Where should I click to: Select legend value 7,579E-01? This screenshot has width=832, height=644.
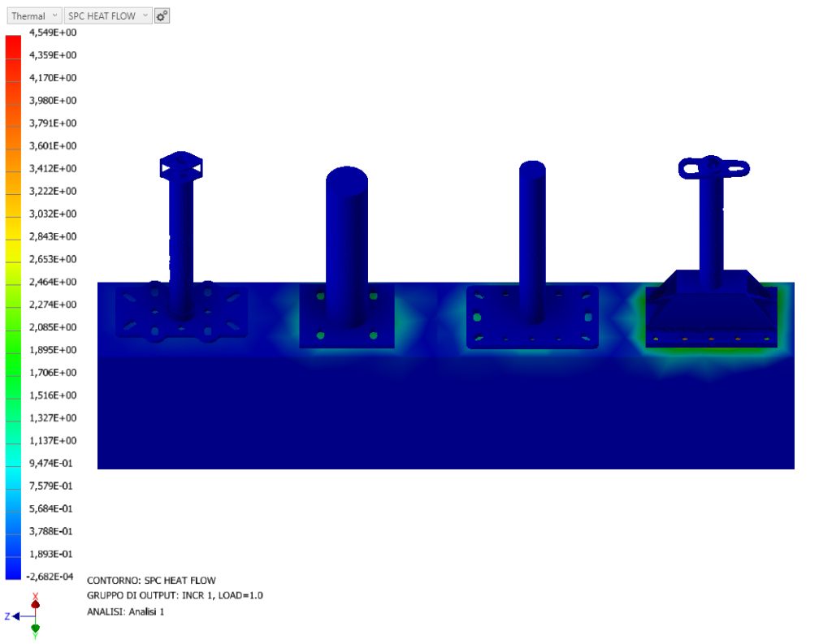click(50, 486)
